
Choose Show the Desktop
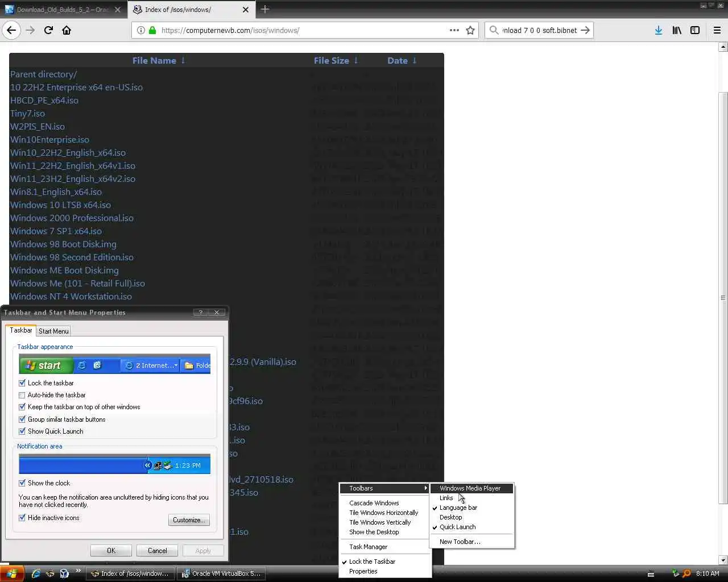click(385, 532)
